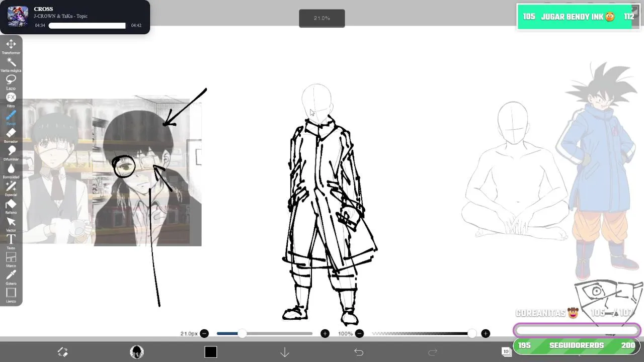Toggle brush/eraser switch icon in bottom bar
This screenshot has height=362, width=644.
tap(62, 352)
